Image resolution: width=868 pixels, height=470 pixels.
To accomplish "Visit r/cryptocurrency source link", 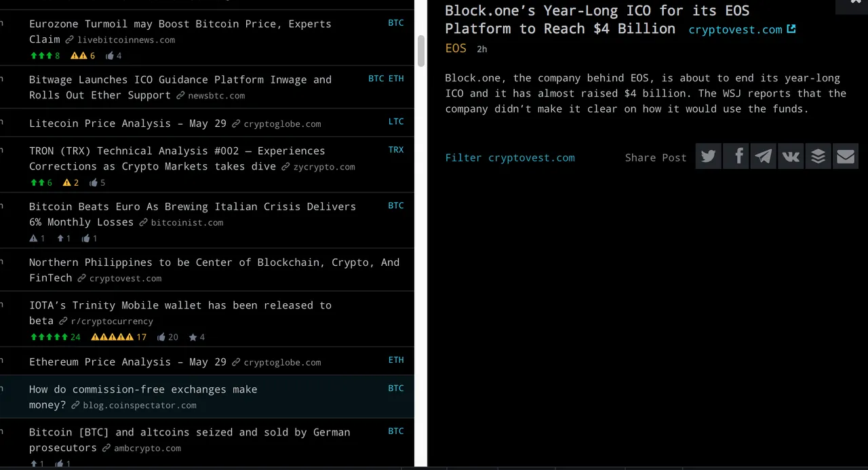I will click(x=112, y=321).
